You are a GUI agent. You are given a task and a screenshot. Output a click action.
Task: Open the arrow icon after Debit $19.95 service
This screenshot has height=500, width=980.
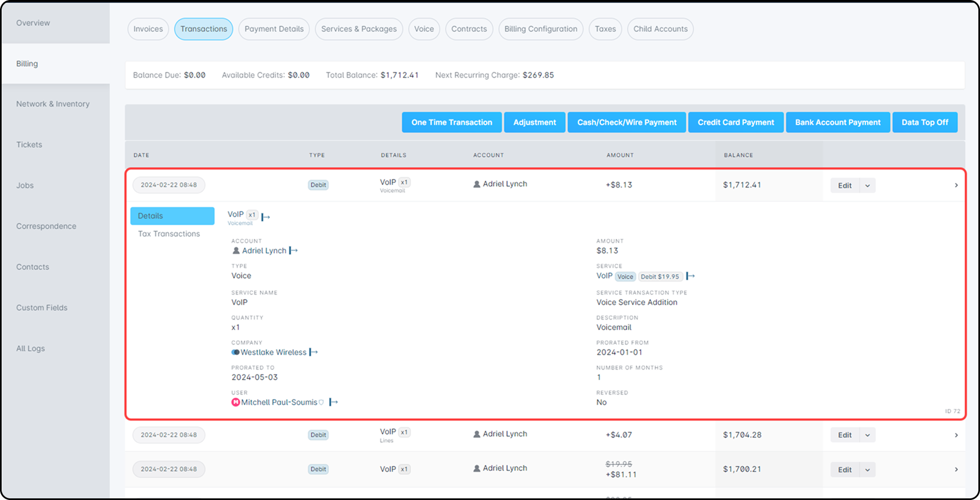690,276
